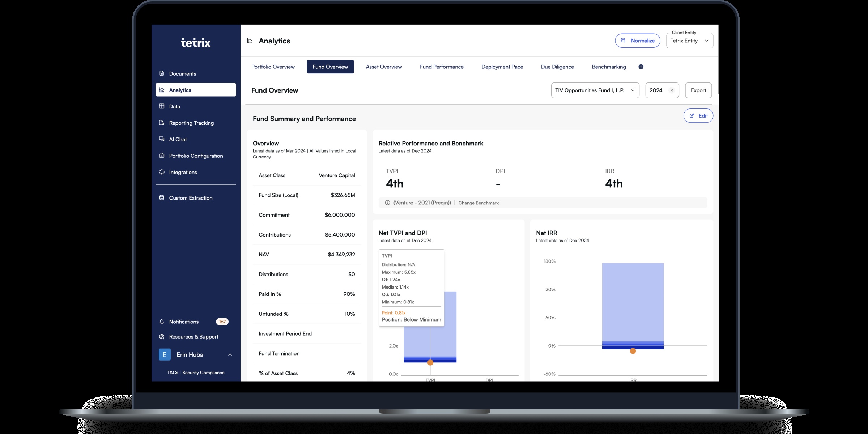Open Custom Extraction
This screenshot has width=868, height=434.
pos(196,198)
